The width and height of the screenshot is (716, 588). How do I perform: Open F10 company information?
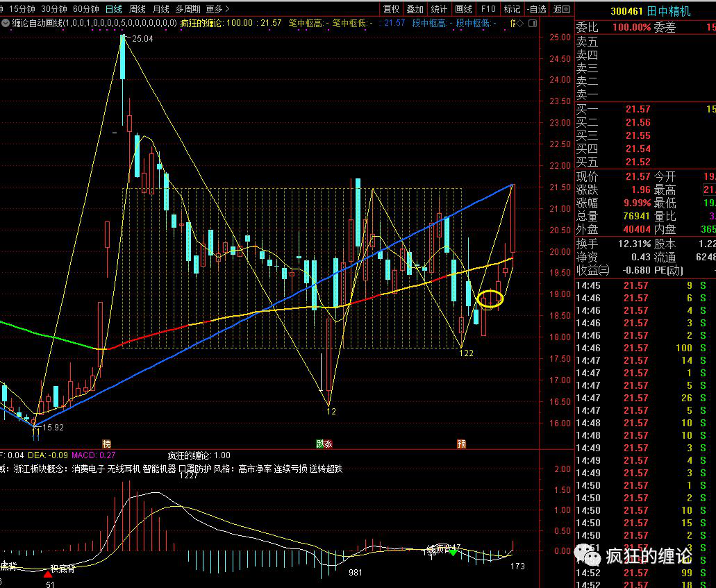coord(488,9)
